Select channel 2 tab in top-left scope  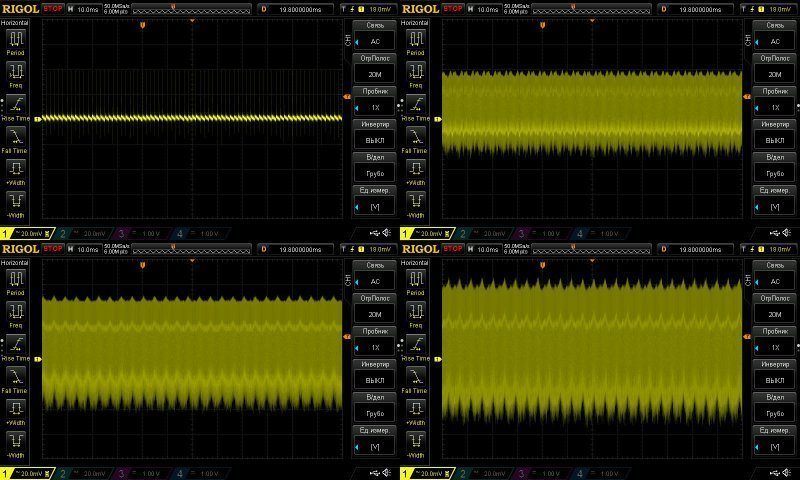click(83, 234)
